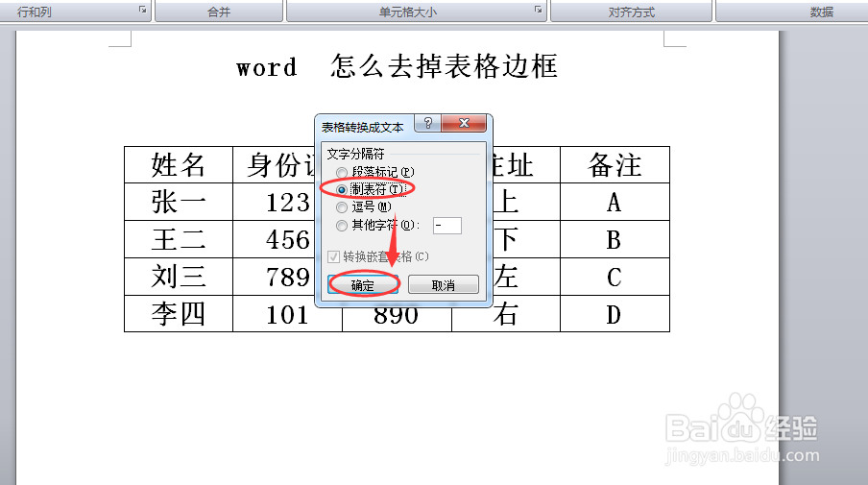This screenshot has height=485, width=868.
Task: Click the cell with letter D
Action: [x=615, y=314]
